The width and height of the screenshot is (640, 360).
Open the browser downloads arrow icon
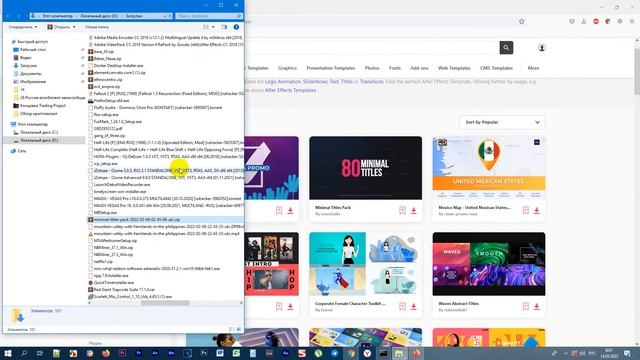584,21
